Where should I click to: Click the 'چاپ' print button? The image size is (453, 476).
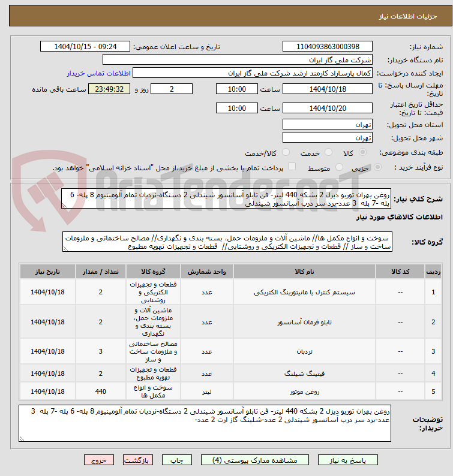click(177, 460)
